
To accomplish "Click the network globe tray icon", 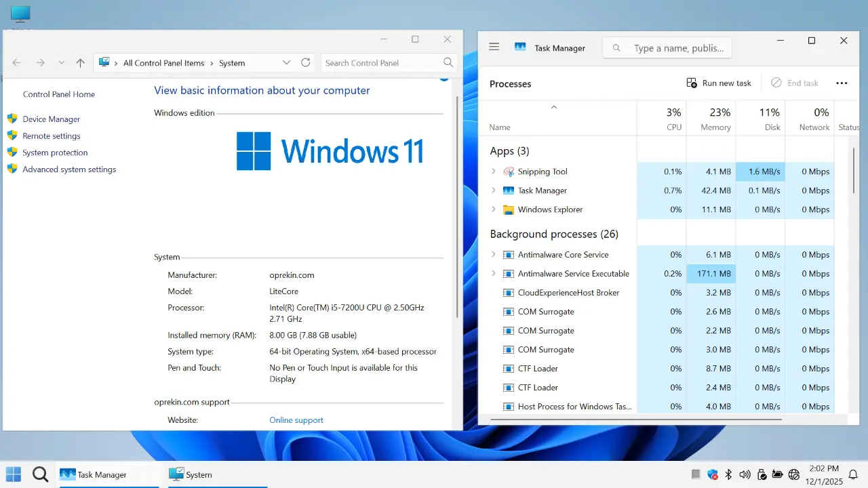I will pyautogui.click(x=794, y=474).
